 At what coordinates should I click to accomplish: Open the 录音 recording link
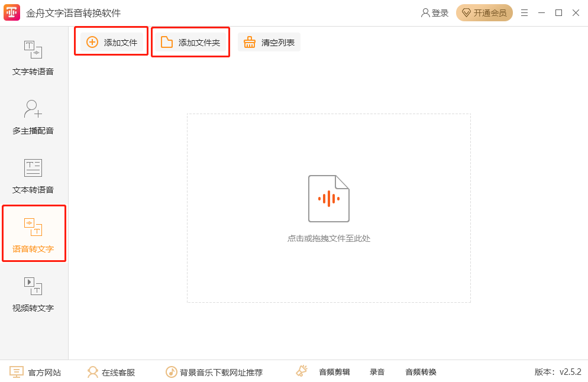coord(377,372)
